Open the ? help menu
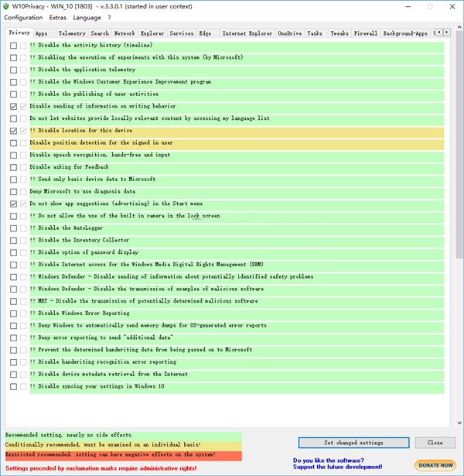This screenshot has width=464, height=476. (109, 18)
